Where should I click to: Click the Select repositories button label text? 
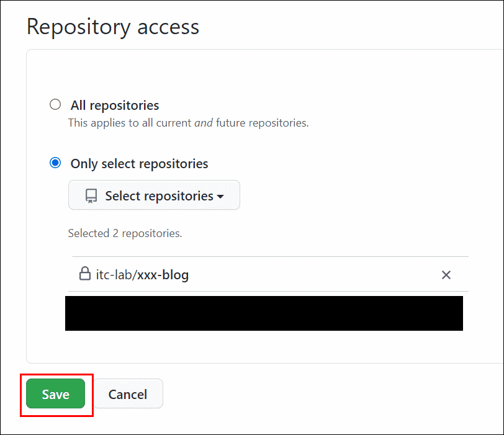(159, 196)
